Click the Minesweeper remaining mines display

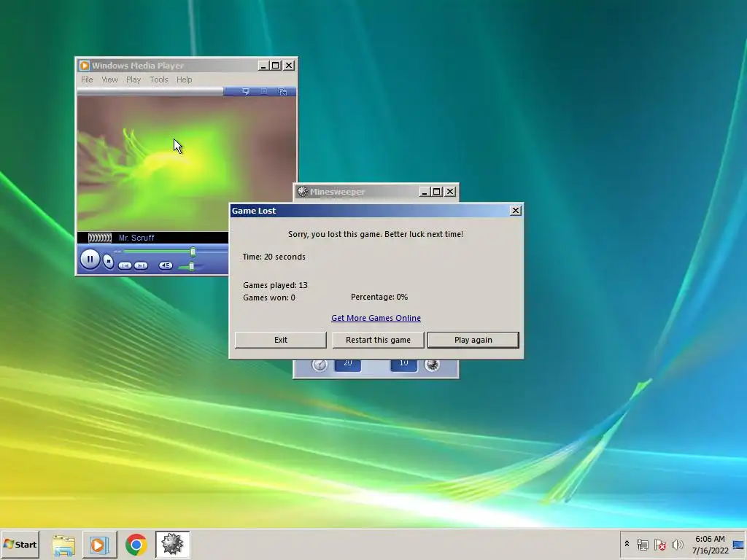[404, 365]
